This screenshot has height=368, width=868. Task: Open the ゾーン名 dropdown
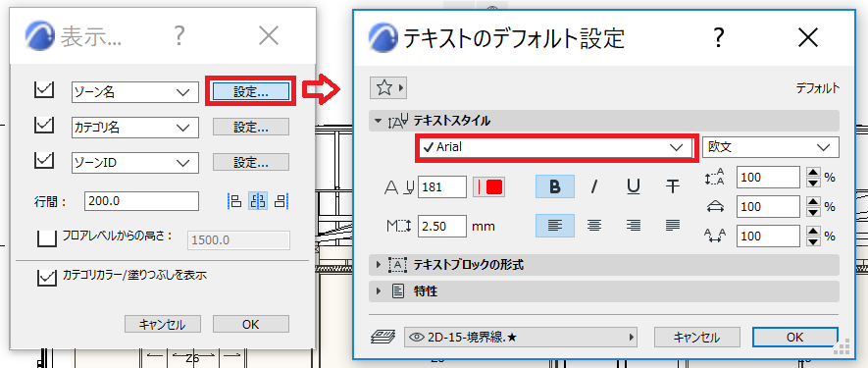pos(134,92)
